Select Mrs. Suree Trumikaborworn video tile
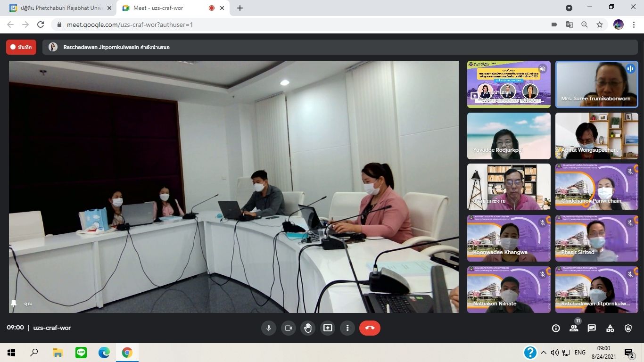Screen dimensions: 644x362 (596, 84)
